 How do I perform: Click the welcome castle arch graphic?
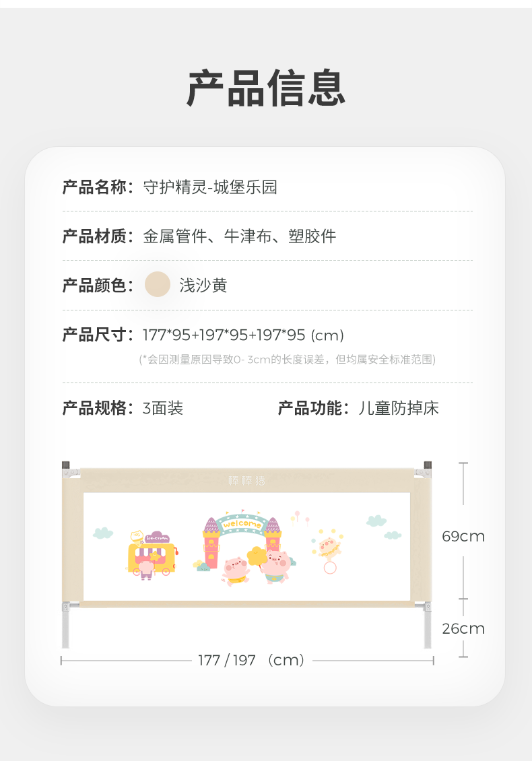pyautogui.click(x=242, y=537)
